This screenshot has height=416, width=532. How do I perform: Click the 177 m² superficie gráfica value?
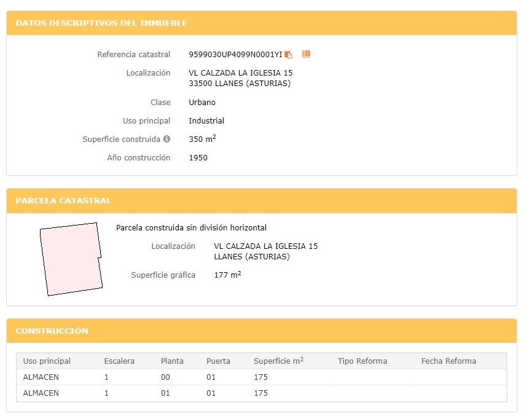click(227, 275)
